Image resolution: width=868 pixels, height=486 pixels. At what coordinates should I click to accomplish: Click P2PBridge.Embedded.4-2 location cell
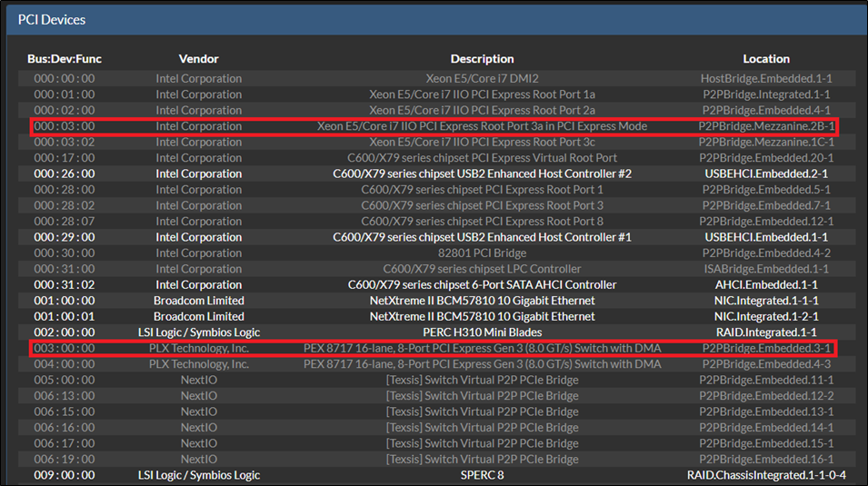pos(766,253)
